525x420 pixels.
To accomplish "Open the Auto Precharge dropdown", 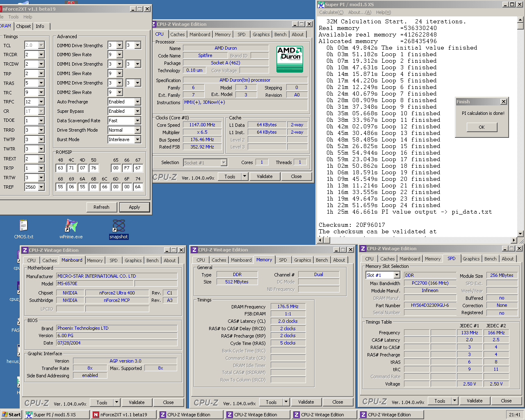I will click(137, 102).
